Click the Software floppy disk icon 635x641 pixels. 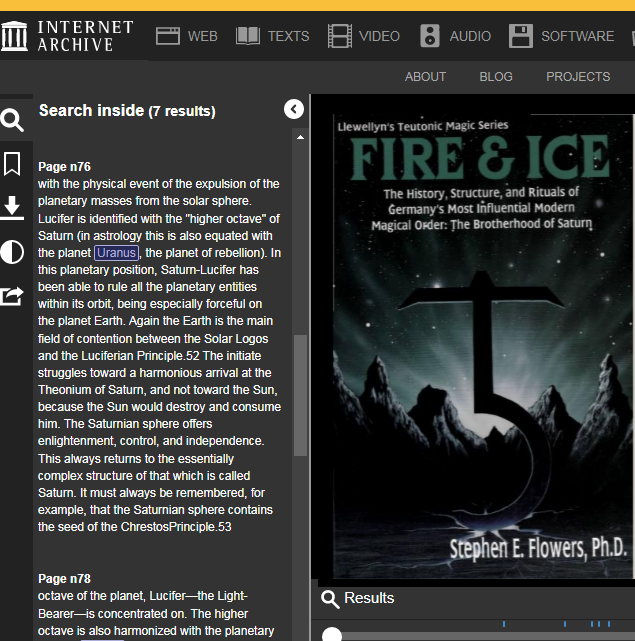[x=521, y=36]
